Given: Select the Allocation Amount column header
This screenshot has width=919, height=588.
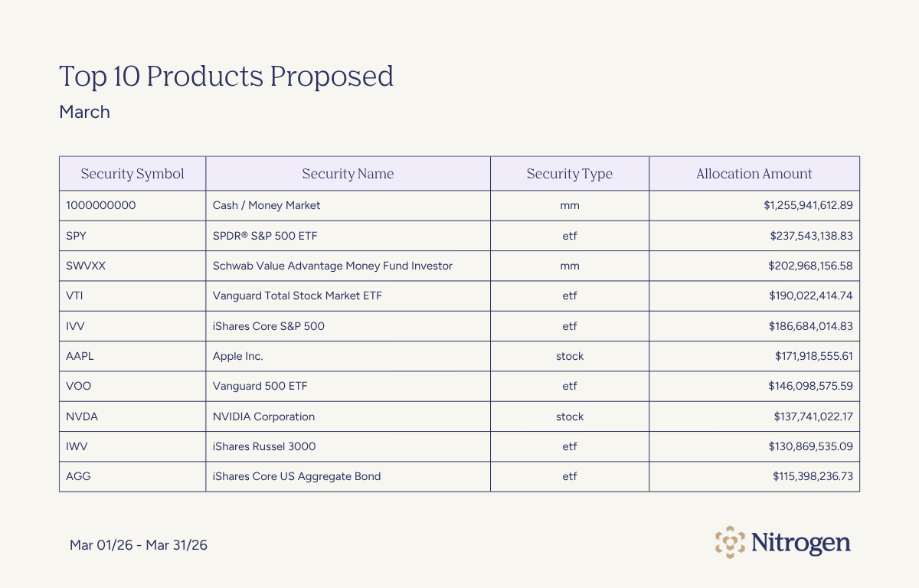Looking at the screenshot, I should pyautogui.click(x=754, y=174).
